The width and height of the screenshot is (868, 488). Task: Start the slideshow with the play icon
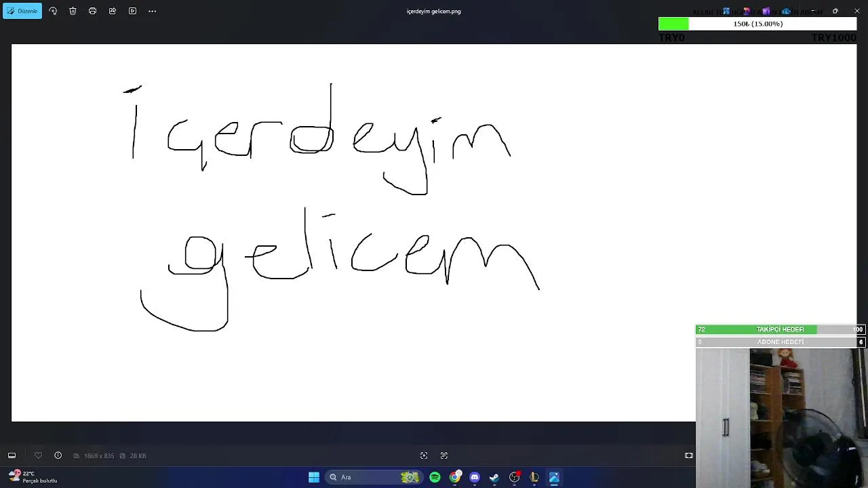click(132, 11)
